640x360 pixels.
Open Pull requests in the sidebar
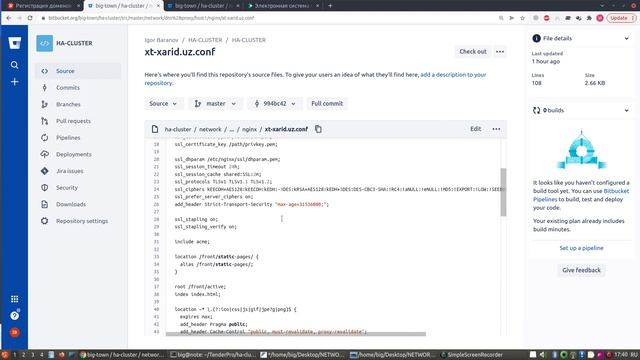(x=78, y=121)
